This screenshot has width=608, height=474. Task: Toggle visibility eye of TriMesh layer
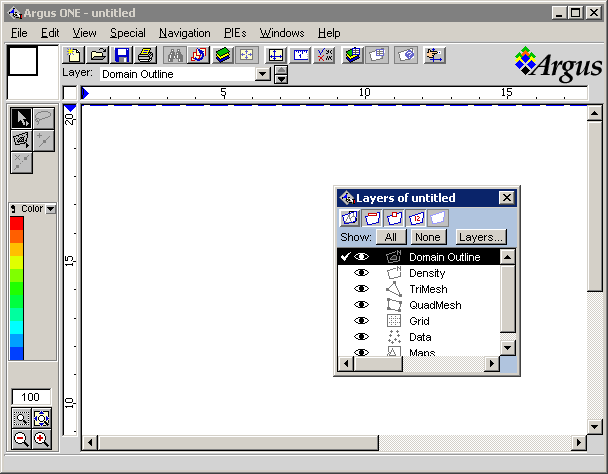pos(361,289)
